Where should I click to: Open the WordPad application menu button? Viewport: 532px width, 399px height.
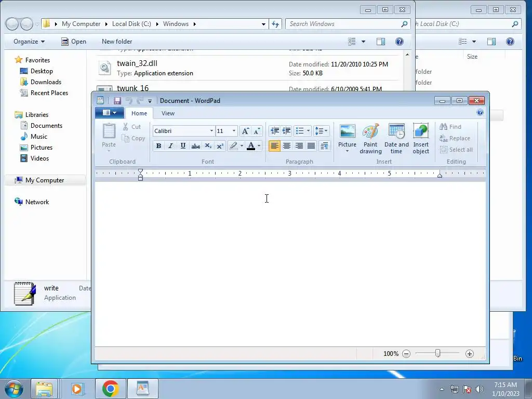tap(109, 113)
